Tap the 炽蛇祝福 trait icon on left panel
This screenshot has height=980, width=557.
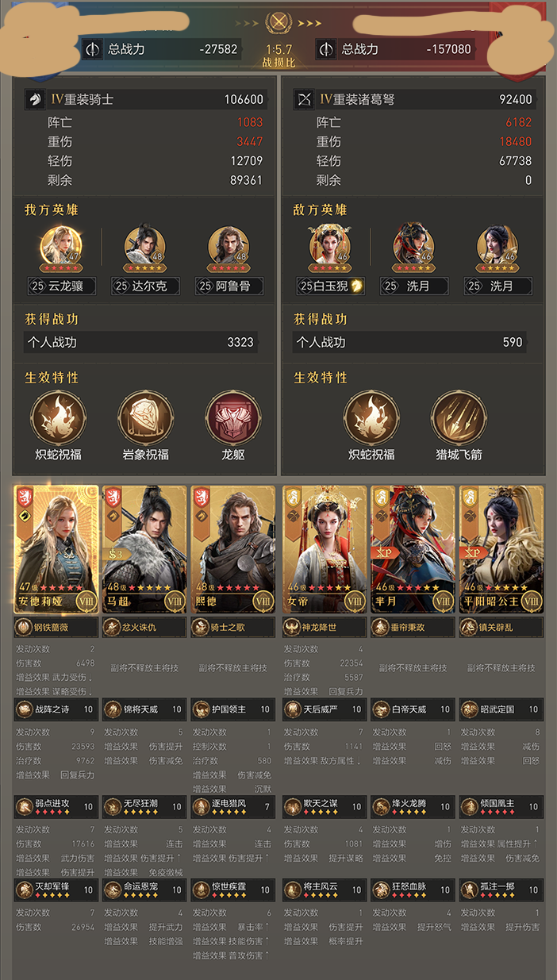(59, 417)
